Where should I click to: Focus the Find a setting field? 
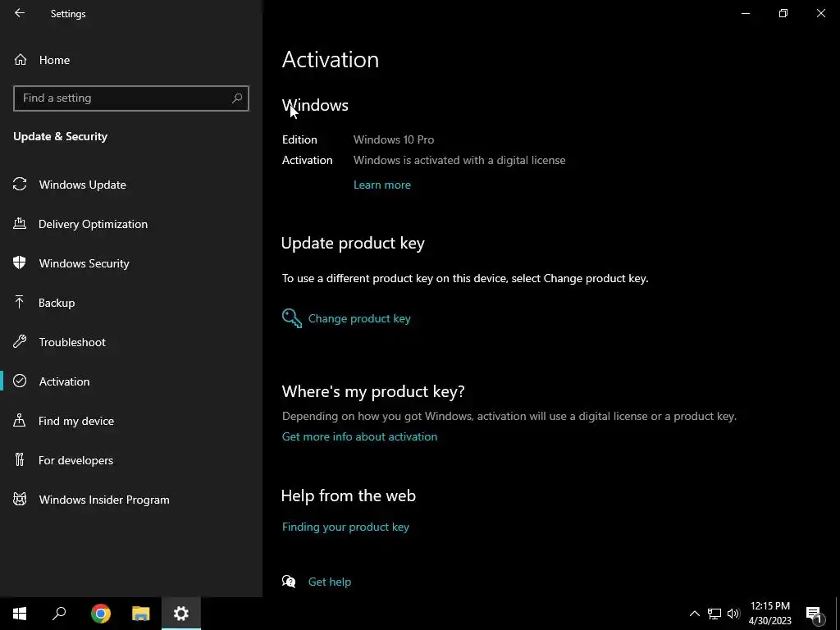[131, 98]
